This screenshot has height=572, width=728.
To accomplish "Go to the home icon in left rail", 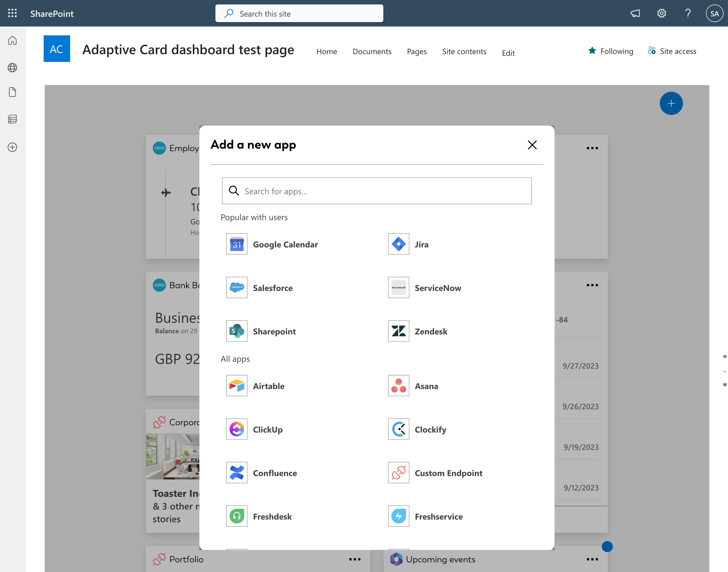I will pos(12,41).
